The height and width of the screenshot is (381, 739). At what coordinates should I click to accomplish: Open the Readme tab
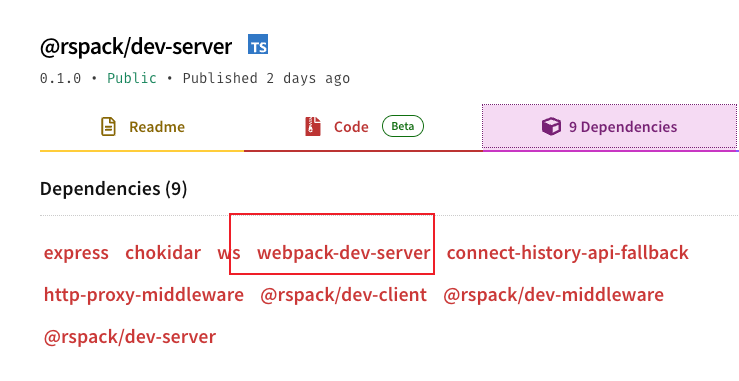click(142, 127)
